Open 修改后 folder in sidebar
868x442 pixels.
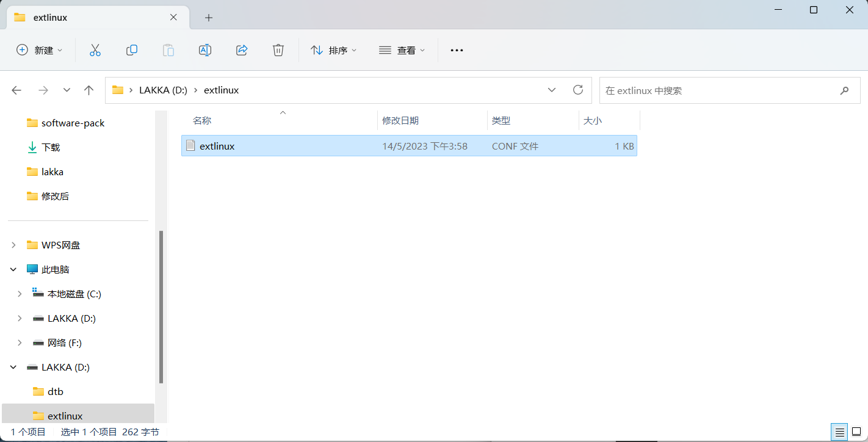[x=55, y=196]
